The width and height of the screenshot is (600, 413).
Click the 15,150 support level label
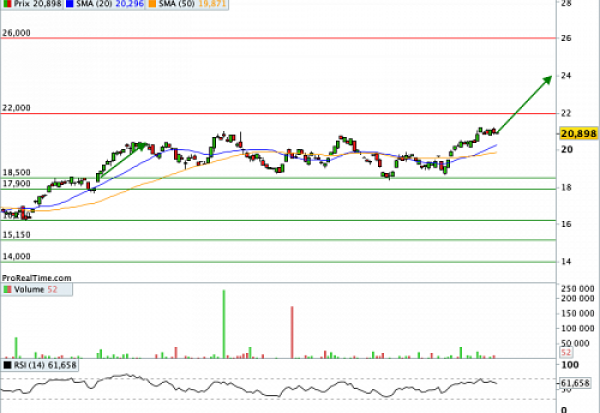coord(16,235)
